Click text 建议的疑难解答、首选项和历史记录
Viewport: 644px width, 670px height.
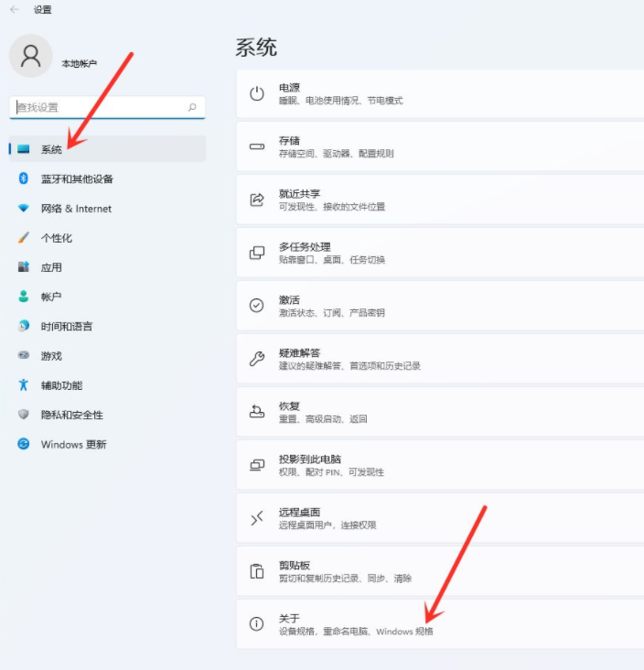click(x=349, y=366)
